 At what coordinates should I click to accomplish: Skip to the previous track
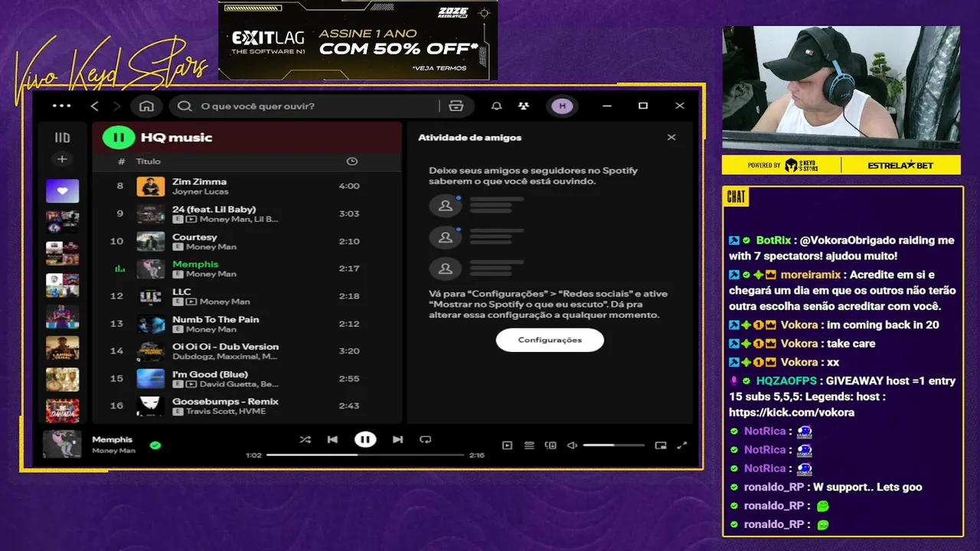coord(332,439)
